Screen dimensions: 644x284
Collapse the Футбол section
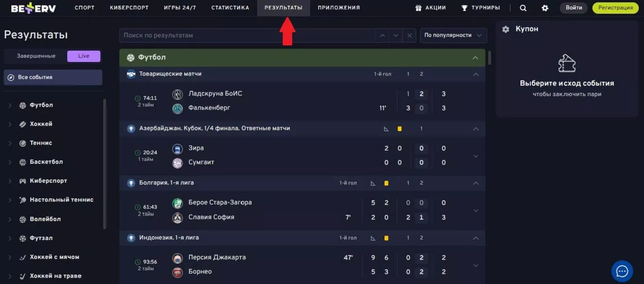(x=475, y=58)
